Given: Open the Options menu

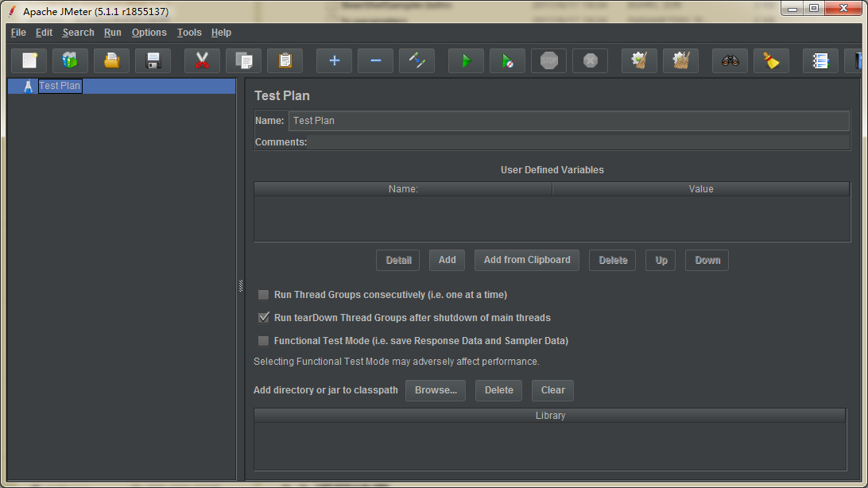Looking at the screenshot, I should click(x=149, y=33).
